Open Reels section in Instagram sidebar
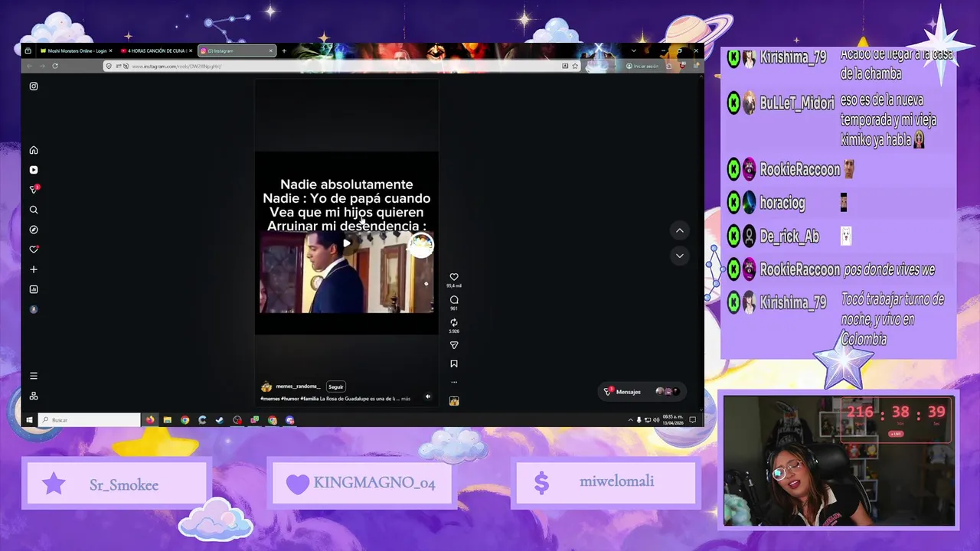This screenshot has width=980, height=551. click(34, 170)
